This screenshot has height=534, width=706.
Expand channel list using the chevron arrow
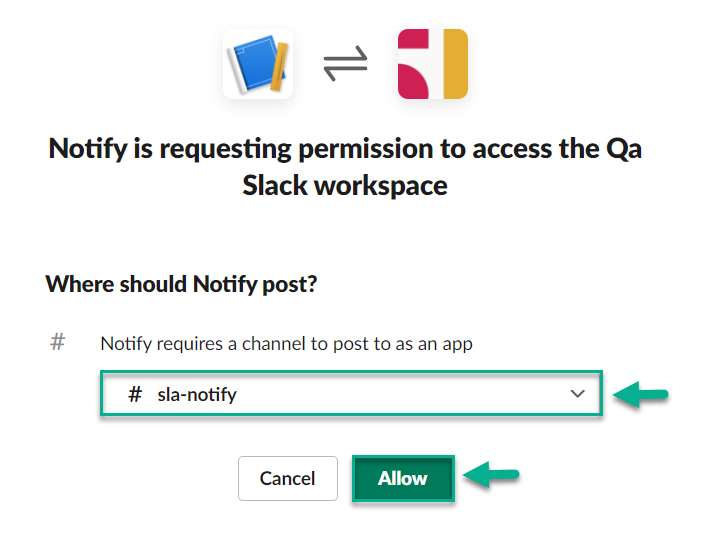pyautogui.click(x=577, y=394)
